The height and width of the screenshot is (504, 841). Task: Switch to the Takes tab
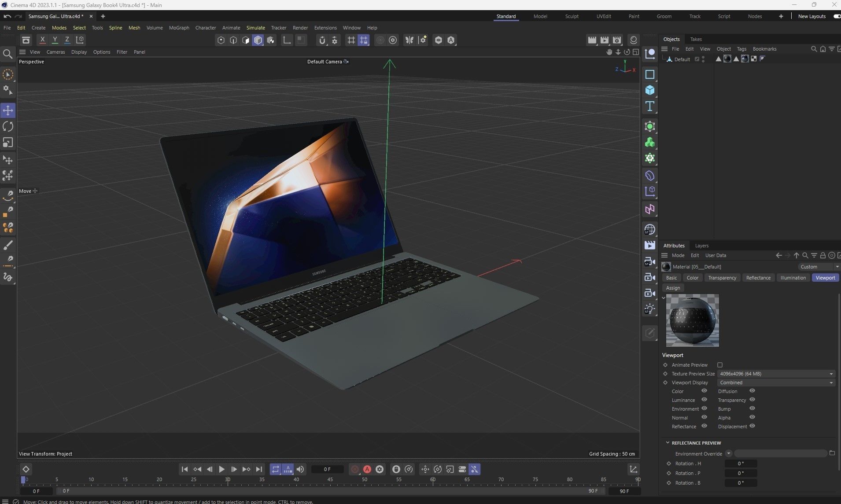tap(696, 39)
